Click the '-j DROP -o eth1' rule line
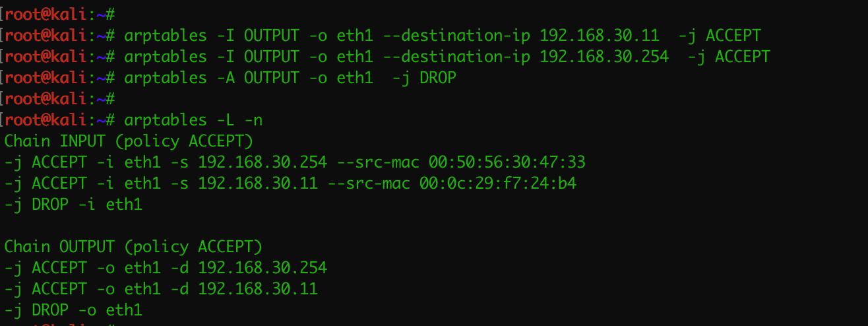This screenshot has width=868, height=326. point(73,310)
